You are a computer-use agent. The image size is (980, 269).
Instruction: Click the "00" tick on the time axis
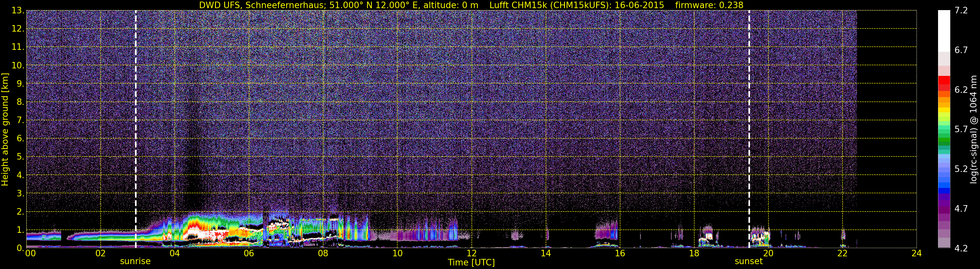tap(31, 253)
